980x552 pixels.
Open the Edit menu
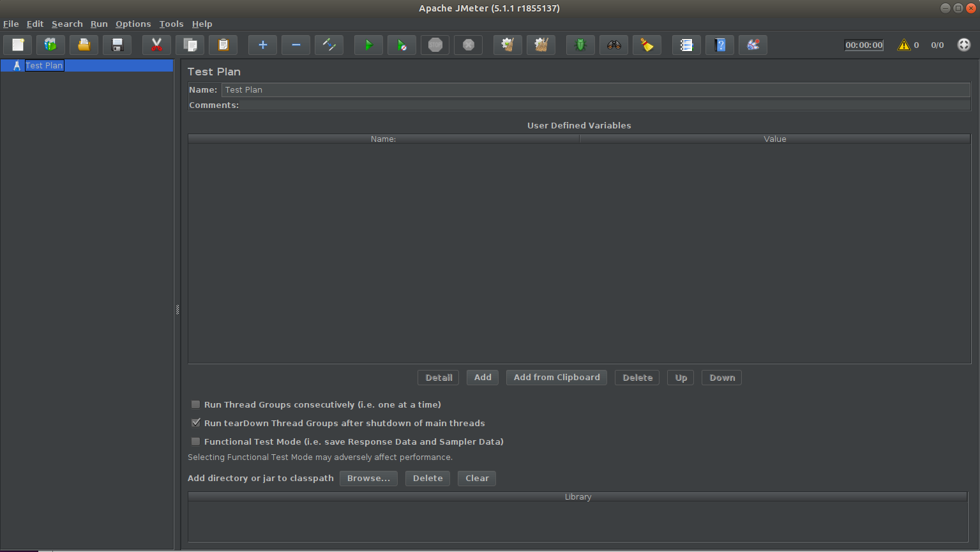click(35, 24)
